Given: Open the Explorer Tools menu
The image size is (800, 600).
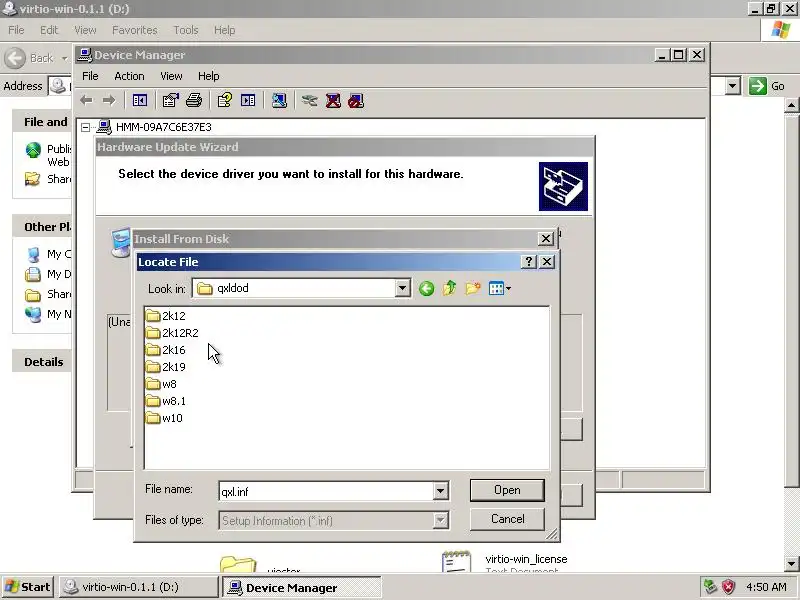Looking at the screenshot, I should pyautogui.click(x=186, y=30).
